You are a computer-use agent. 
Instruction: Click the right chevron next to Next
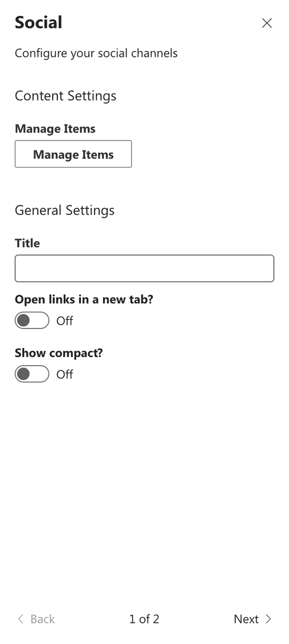click(268, 619)
